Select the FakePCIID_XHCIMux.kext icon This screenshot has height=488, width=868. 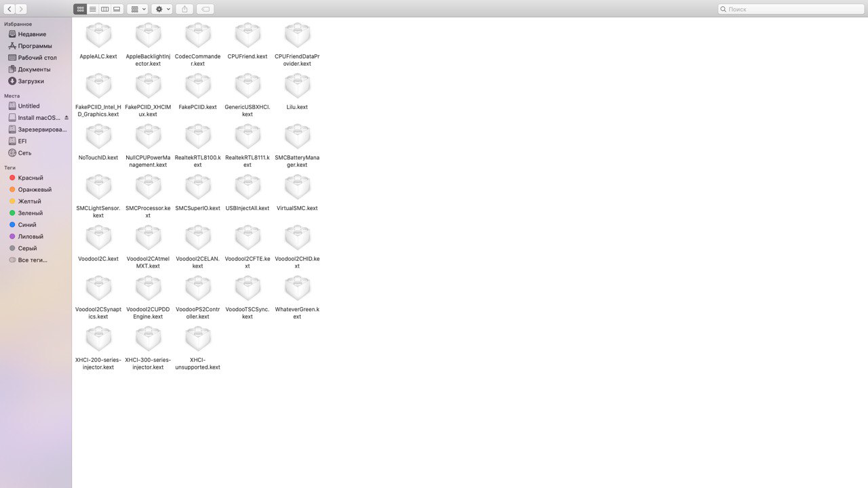[148, 86]
